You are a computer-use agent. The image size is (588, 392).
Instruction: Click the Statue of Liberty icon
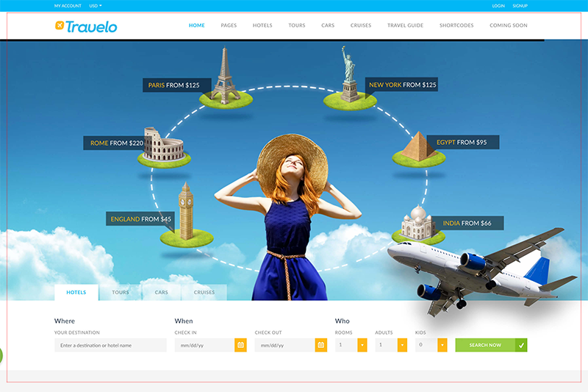pos(349,76)
